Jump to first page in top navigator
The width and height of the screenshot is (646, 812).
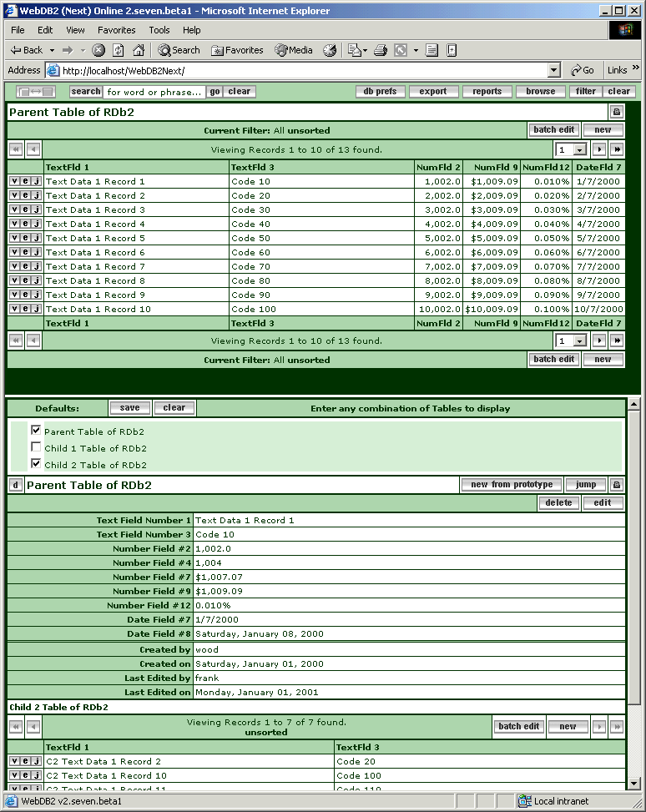[x=16, y=149]
